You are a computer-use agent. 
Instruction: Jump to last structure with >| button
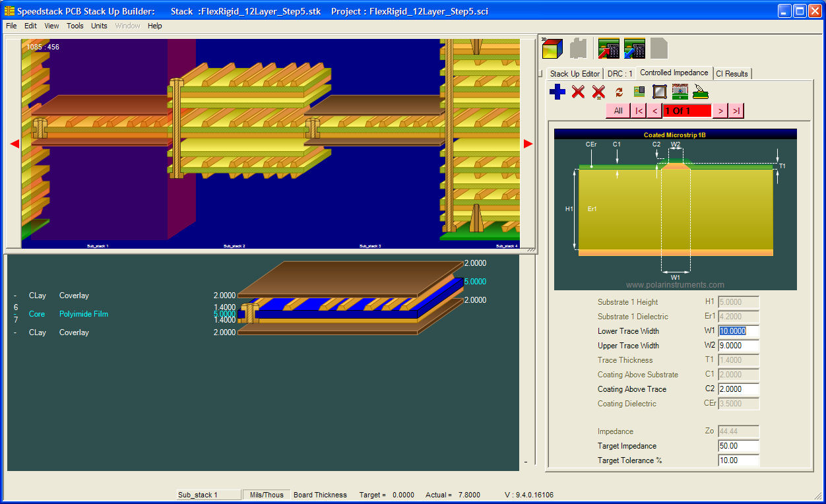point(736,111)
